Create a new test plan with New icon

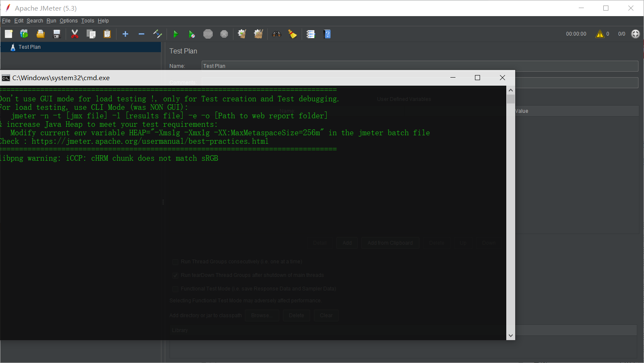pos(8,34)
